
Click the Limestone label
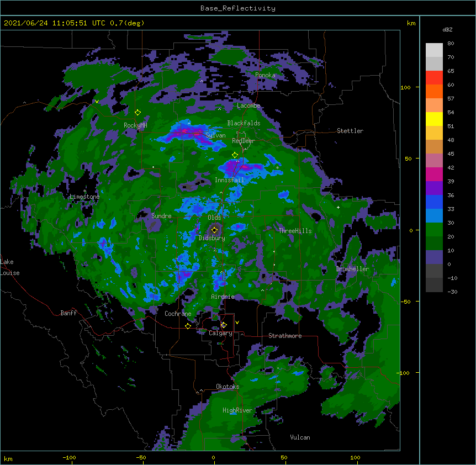coord(84,197)
